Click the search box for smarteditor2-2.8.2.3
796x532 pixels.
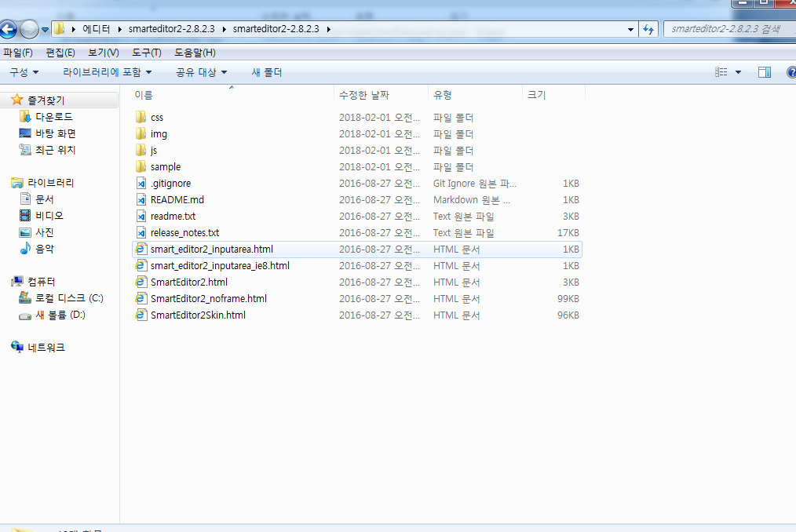pos(729,29)
